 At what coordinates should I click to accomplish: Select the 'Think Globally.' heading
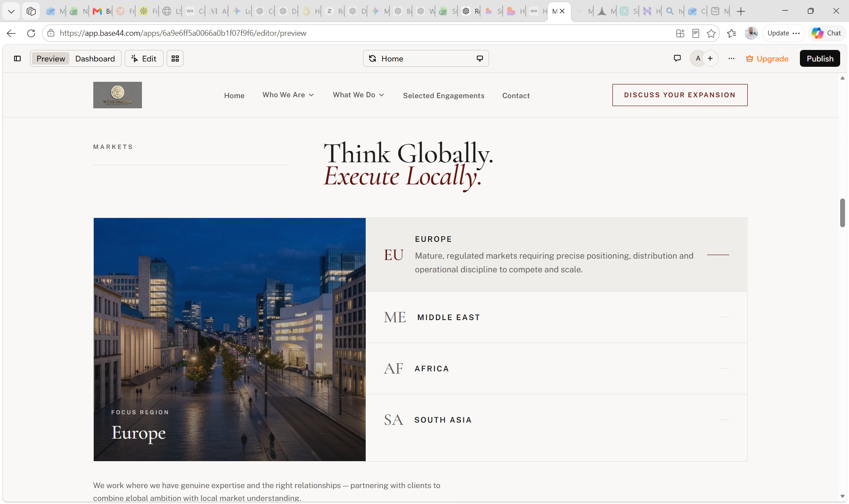[x=408, y=153]
